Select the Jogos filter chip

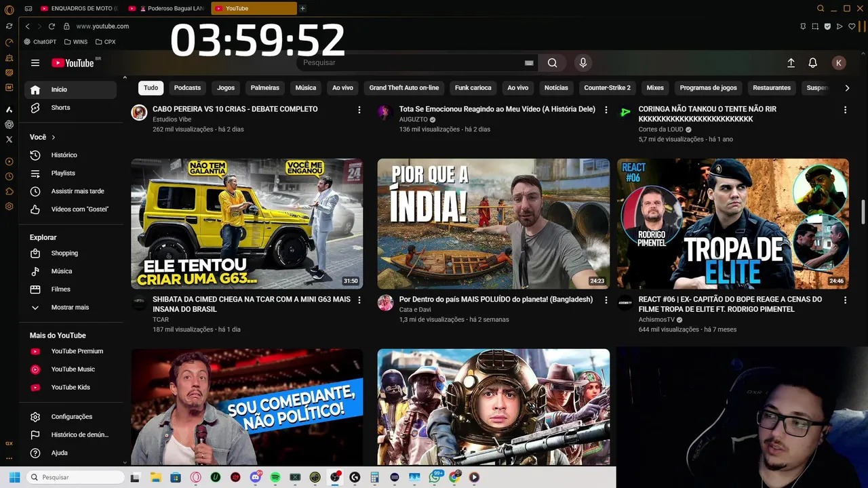click(226, 88)
